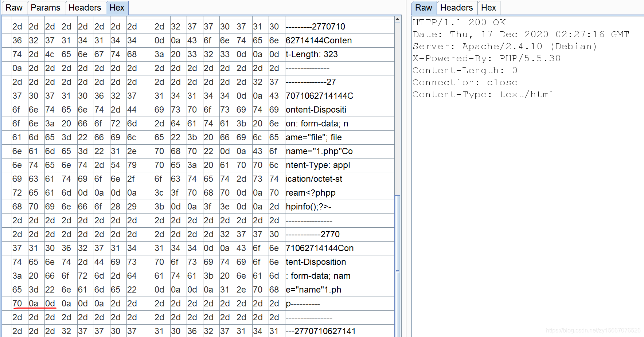Click the hex view vertical scrollbar thumb
Viewport: 644px width, 337px height.
coord(397,266)
